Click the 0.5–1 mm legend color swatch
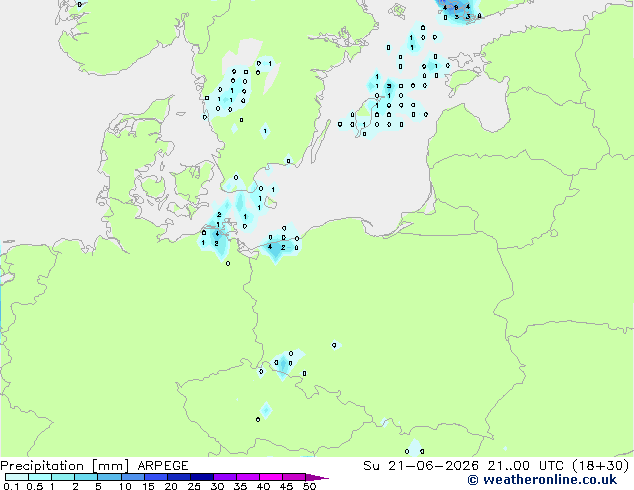The image size is (634, 490). click(40, 477)
